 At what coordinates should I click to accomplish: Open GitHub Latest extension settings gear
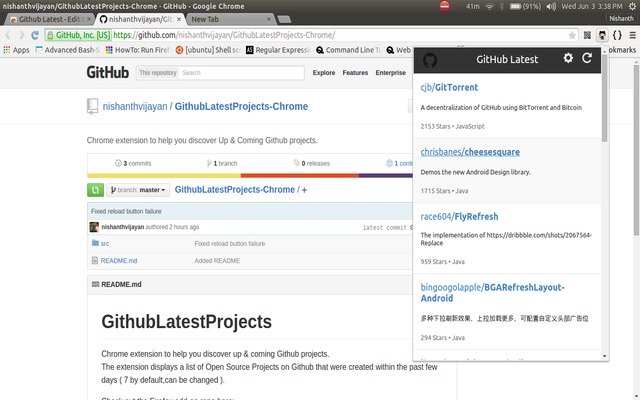click(568, 58)
